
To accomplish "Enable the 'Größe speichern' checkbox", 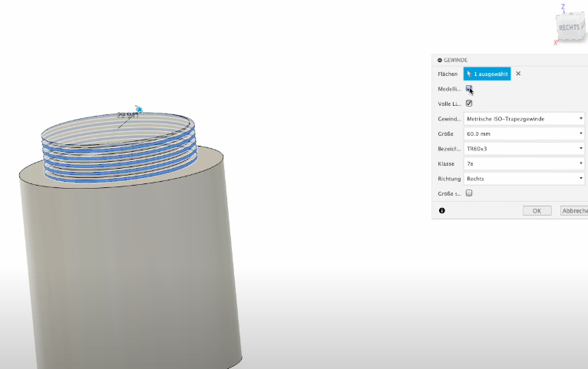I will coord(469,193).
